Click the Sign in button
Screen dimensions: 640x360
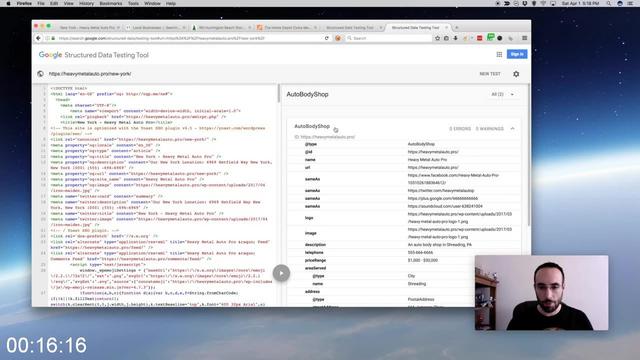click(x=517, y=54)
